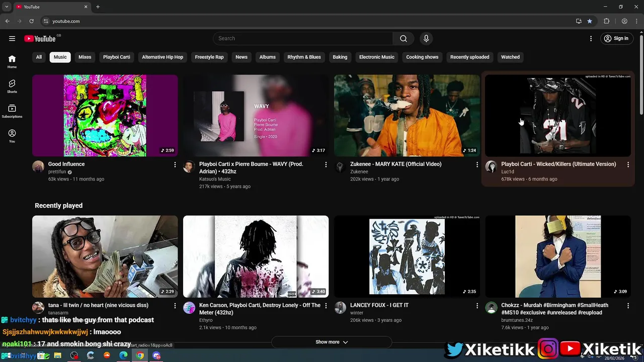The image size is (644, 362).
Task: Open the prettifun channel name link
Action: pyautogui.click(x=57, y=172)
